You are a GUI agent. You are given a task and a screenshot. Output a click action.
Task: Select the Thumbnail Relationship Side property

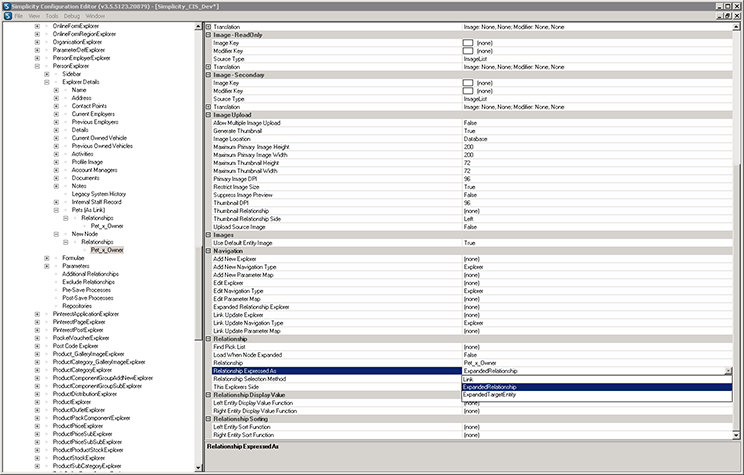(247, 219)
